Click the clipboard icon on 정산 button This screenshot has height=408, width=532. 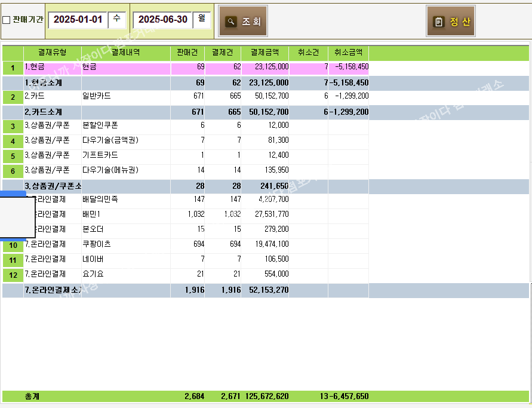[439, 22]
